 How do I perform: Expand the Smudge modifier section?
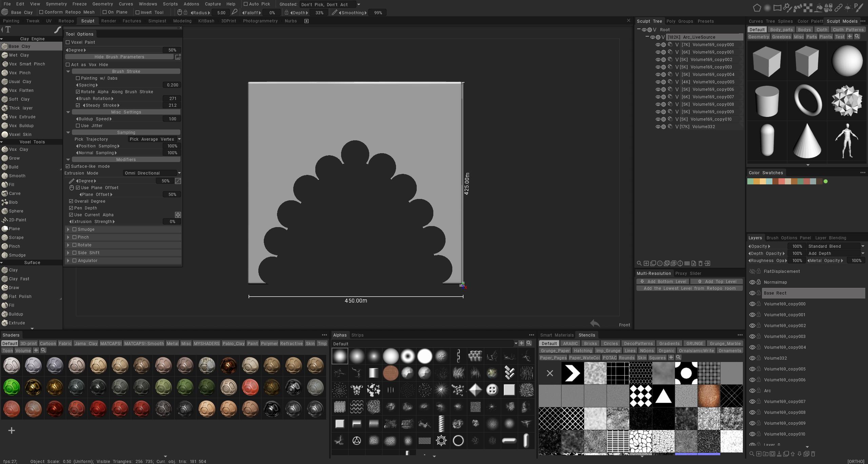(x=68, y=229)
